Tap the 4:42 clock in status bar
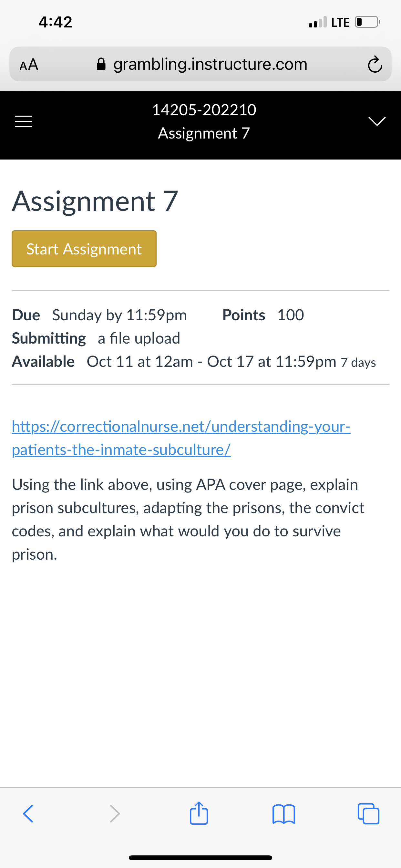 tap(55, 22)
